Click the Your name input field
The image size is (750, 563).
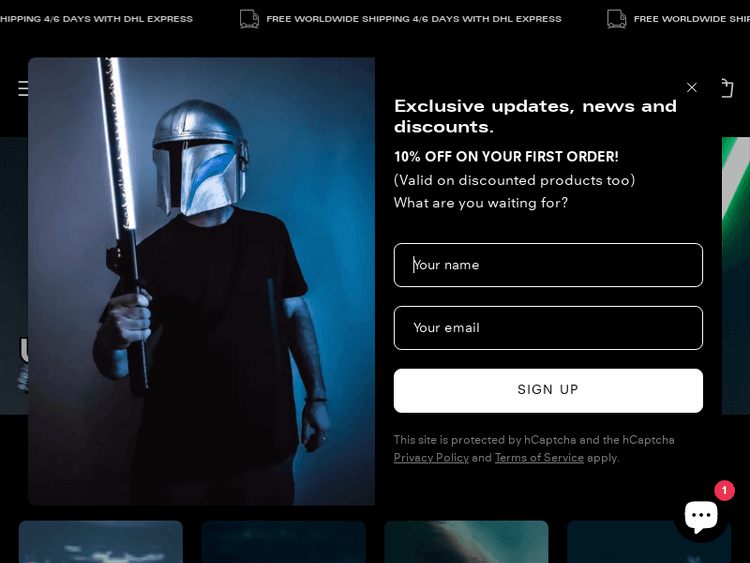click(548, 265)
